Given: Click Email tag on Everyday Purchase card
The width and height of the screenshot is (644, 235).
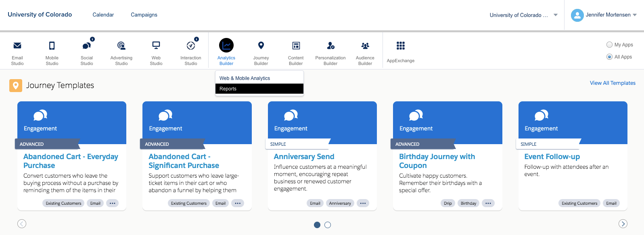Looking at the screenshot, I should [x=95, y=203].
